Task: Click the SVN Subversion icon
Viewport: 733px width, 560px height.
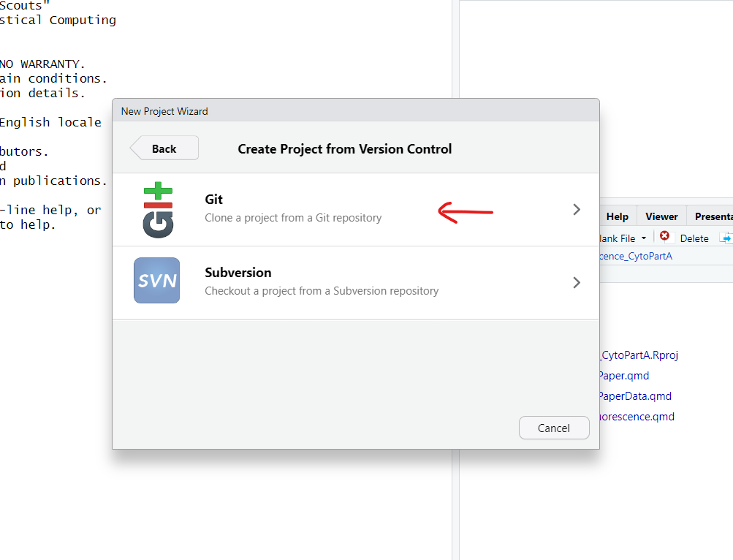Action: pyautogui.click(x=156, y=281)
